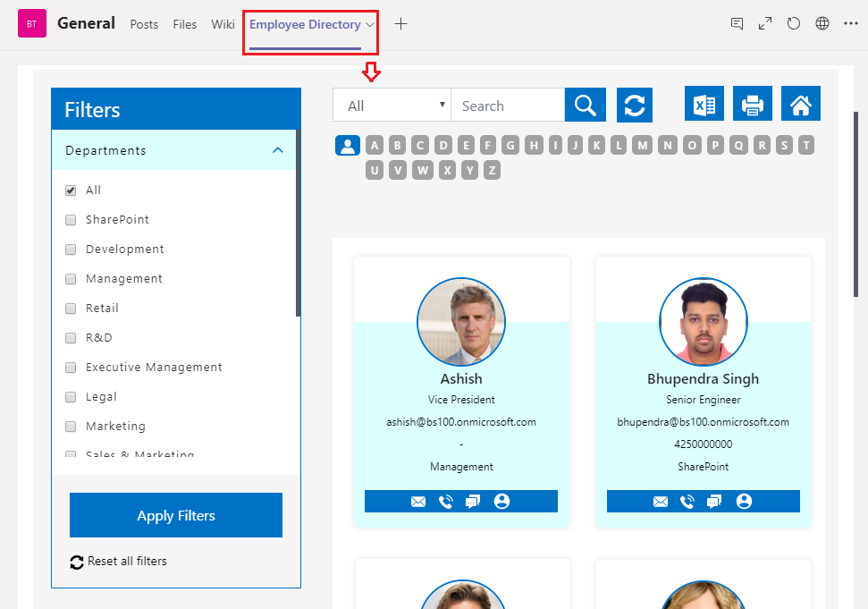Image resolution: width=868 pixels, height=609 pixels.
Task: Switch to the Files tab
Action: click(185, 24)
